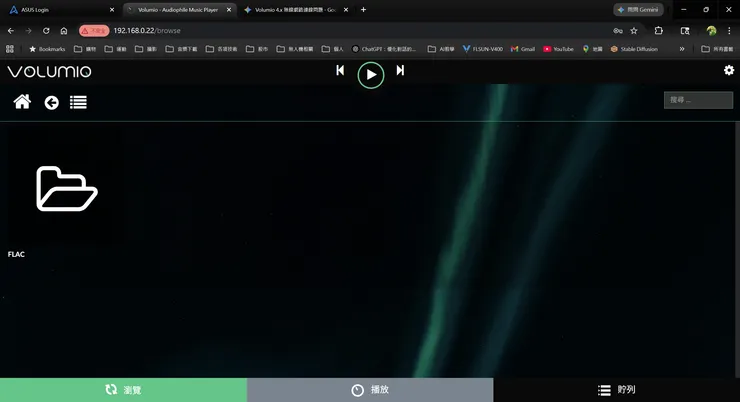Go to Volumio browse home

coord(22,102)
